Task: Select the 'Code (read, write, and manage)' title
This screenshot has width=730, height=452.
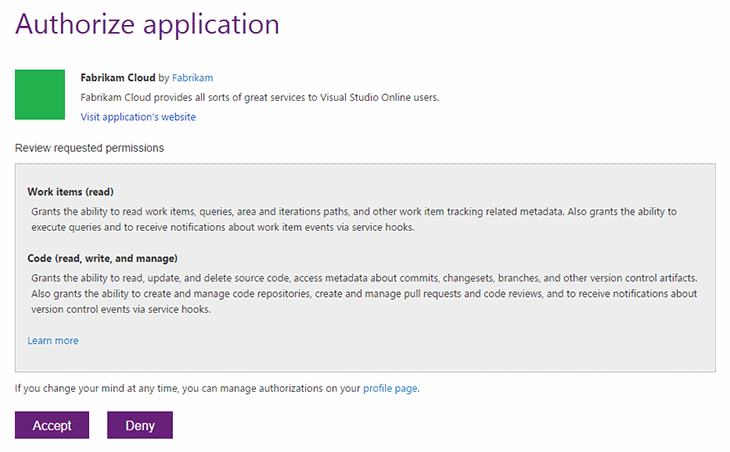Action: [102, 258]
